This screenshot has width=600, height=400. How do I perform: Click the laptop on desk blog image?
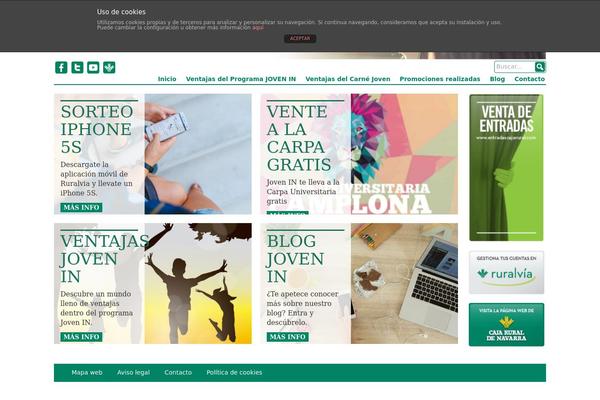(404, 283)
